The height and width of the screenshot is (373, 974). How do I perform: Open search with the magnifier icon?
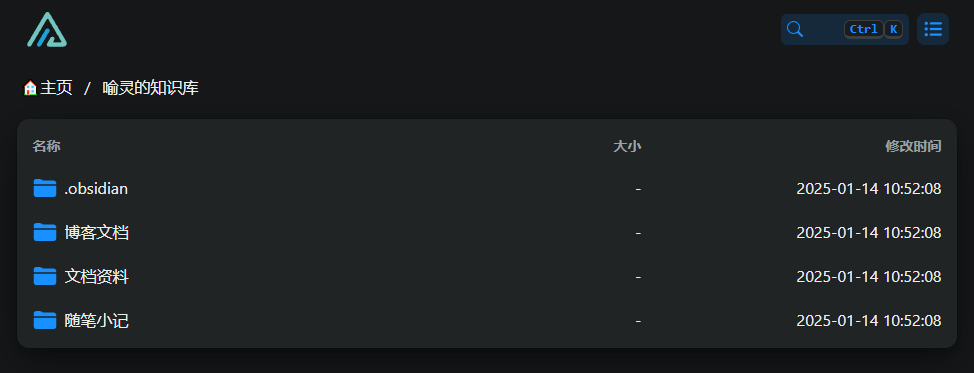tap(794, 29)
